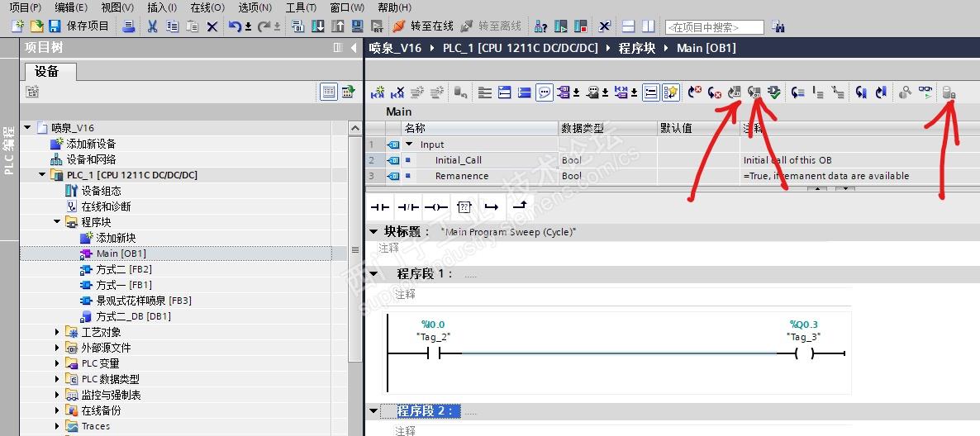Open the 插入(I) menu
980x436 pixels.
[x=162, y=7]
